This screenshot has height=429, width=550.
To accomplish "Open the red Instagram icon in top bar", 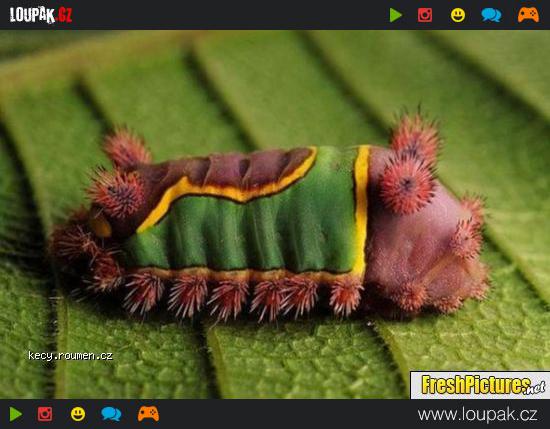I will click(425, 15).
